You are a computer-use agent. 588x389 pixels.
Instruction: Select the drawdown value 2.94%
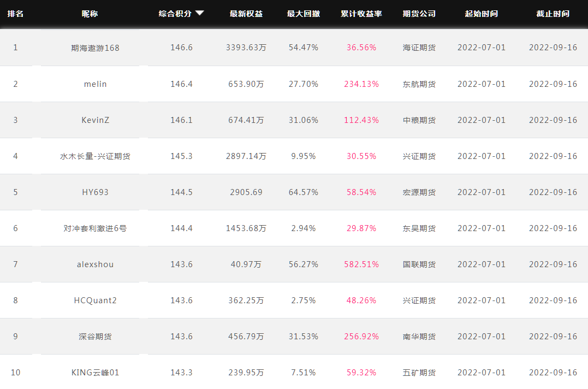[x=304, y=228]
